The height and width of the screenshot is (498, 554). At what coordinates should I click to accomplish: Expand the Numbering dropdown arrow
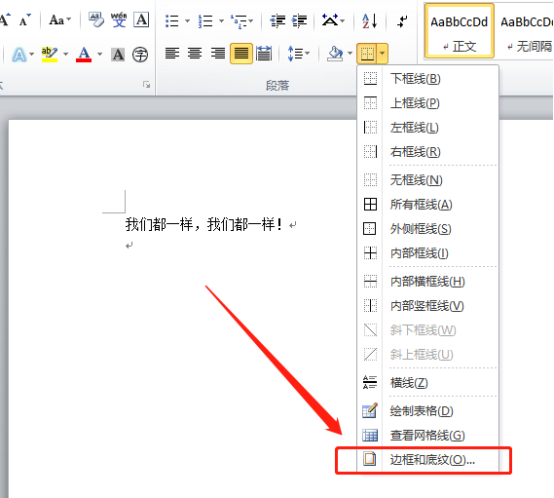[x=221, y=21]
